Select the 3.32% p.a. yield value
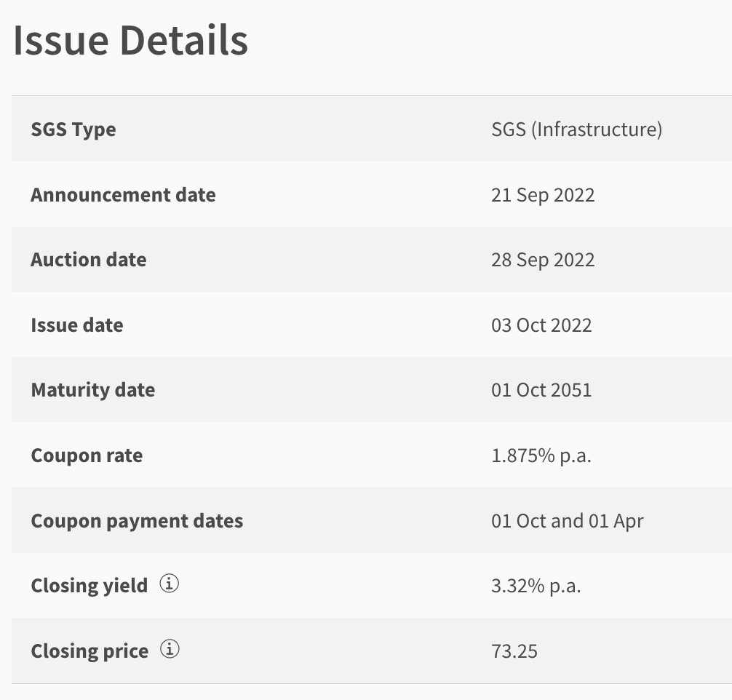732x700 pixels. (536, 586)
